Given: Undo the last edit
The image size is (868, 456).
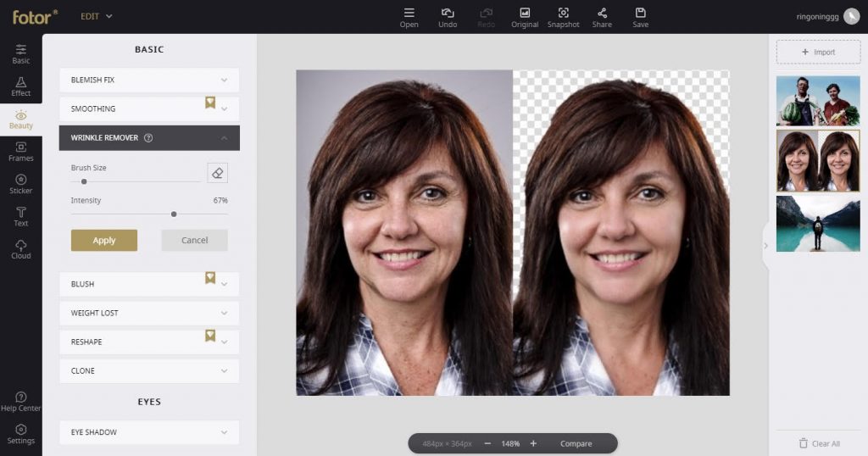Looking at the screenshot, I should [x=448, y=18].
